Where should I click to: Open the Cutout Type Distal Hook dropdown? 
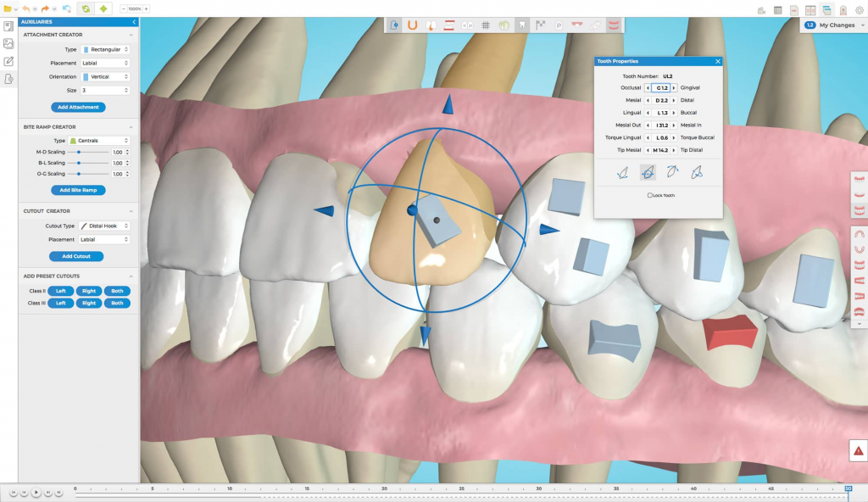coord(105,226)
